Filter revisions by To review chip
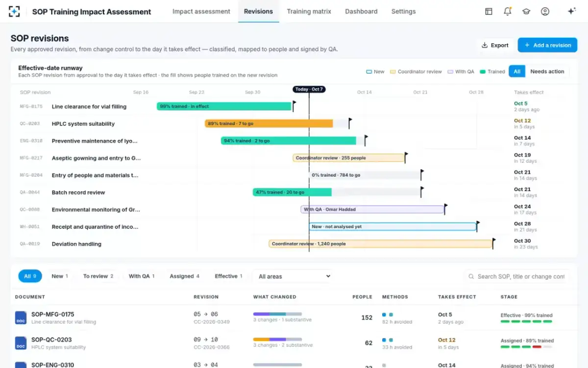Screen dimensions: 588x368 [x=98, y=276]
